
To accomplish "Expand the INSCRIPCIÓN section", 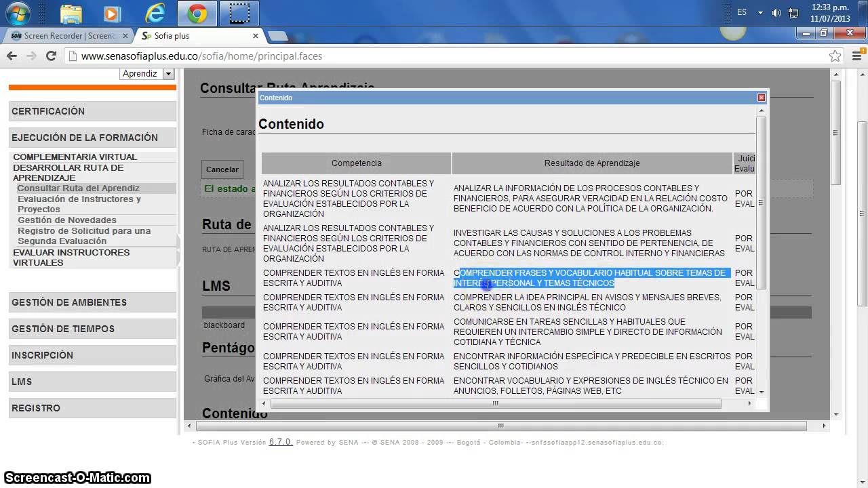I will click(92, 355).
